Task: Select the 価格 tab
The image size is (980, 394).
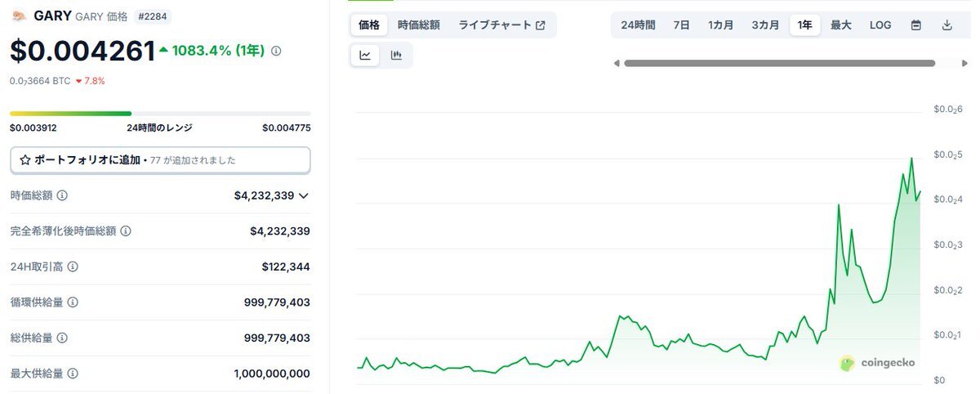Action: tap(369, 25)
